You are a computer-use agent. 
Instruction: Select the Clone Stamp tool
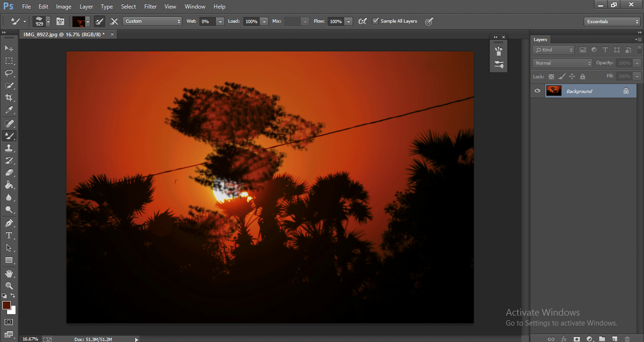[x=9, y=148]
